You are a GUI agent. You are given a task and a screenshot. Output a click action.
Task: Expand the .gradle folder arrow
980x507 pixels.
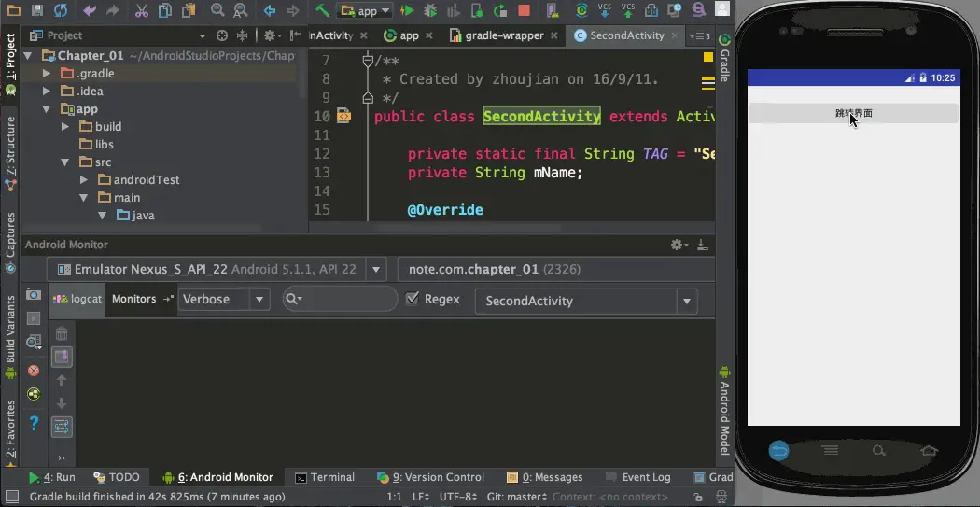[47, 73]
